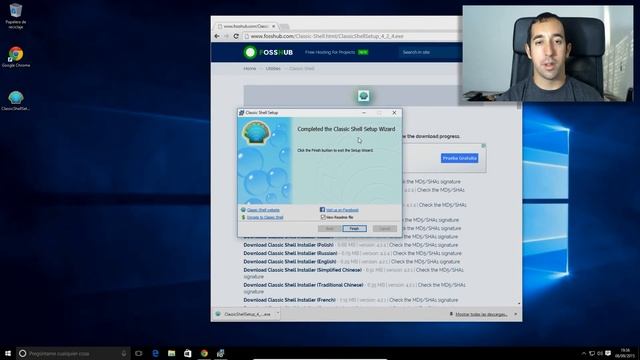The width and height of the screenshot is (640, 360).
Task: Close the Chrome downloads bar
Action: (516, 314)
